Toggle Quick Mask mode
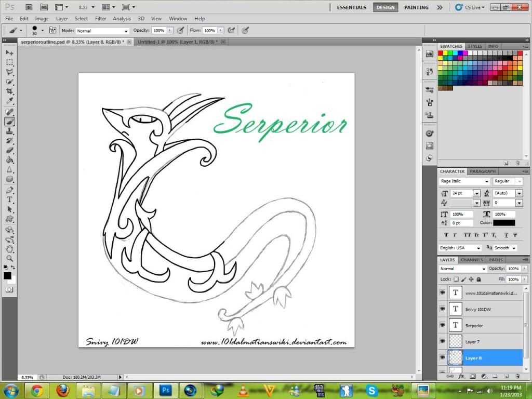Image resolution: width=532 pixels, height=399 pixels. pos(9,289)
